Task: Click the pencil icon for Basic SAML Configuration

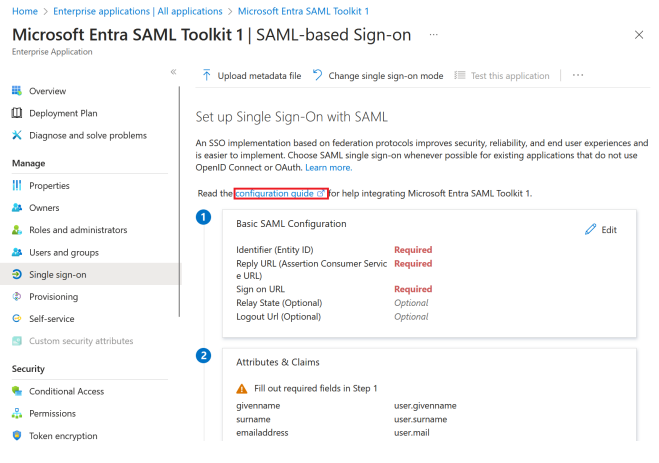Action: pyautogui.click(x=590, y=229)
